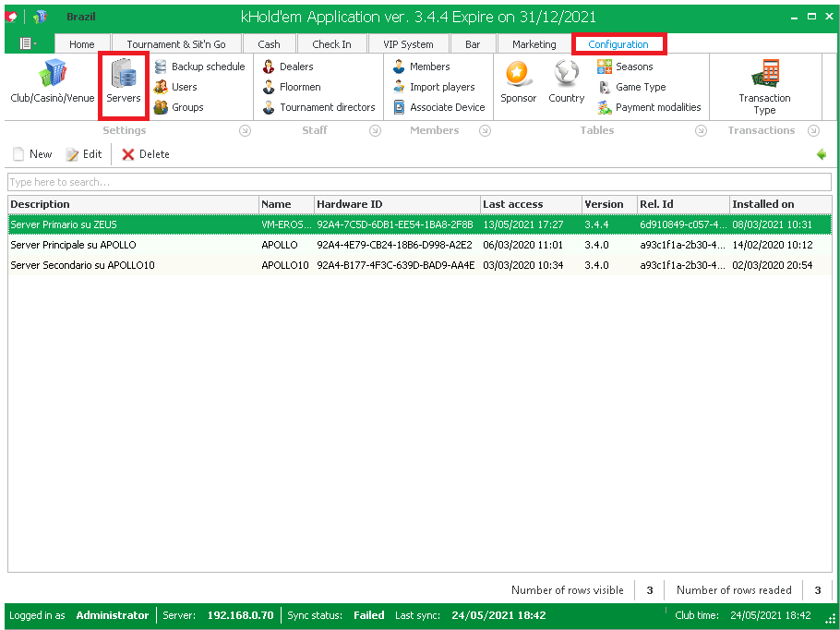Viewport: 840px width, 630px height.
Task: Sort by the Rel. Id column header
Action: 684,204
